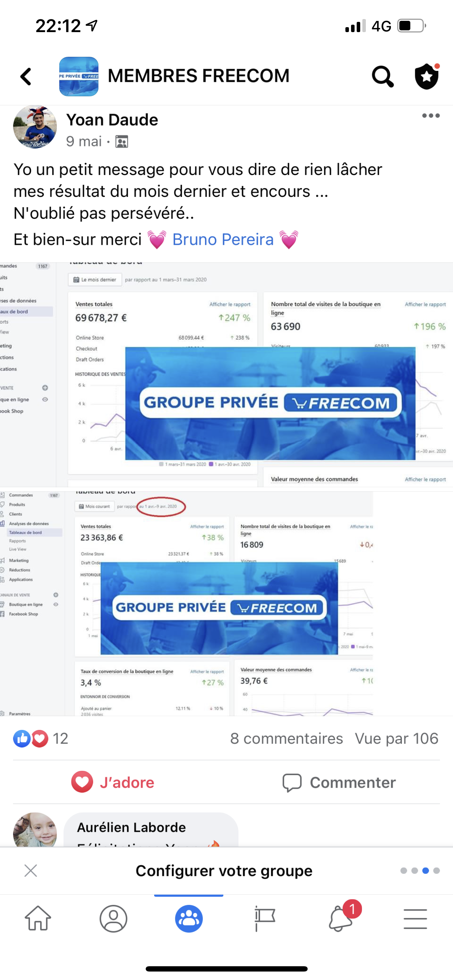Open the MEMBRES FREECOM group cover thumbnail
This screenshot has height=980, width=453.
coord(79,76)
